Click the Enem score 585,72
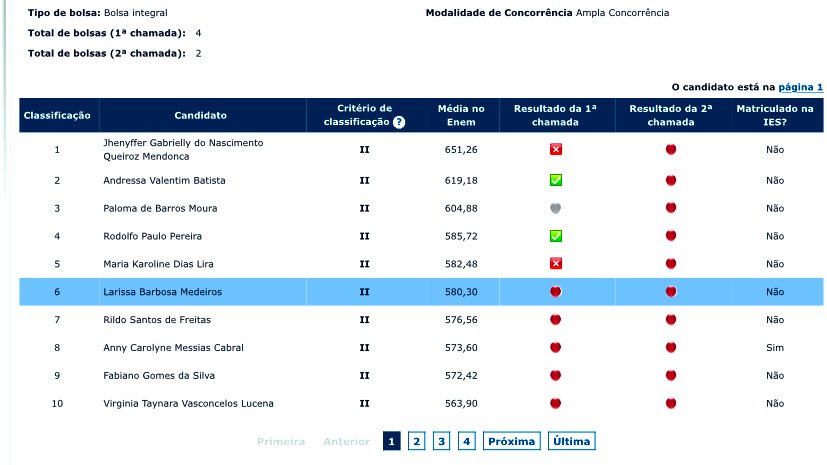This screenshot has height=465, width=827. click(461, 236)
